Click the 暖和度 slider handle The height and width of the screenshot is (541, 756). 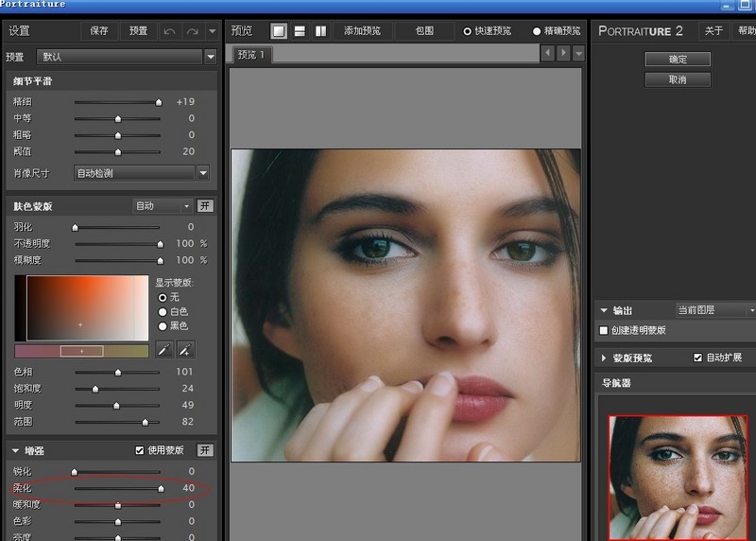[x=117, y=505]
